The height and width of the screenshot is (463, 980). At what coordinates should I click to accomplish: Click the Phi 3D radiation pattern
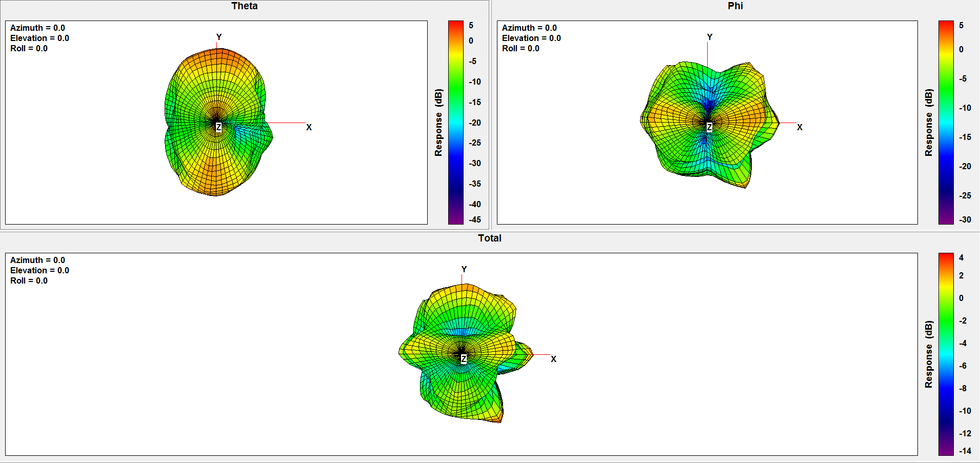(709, 125)
